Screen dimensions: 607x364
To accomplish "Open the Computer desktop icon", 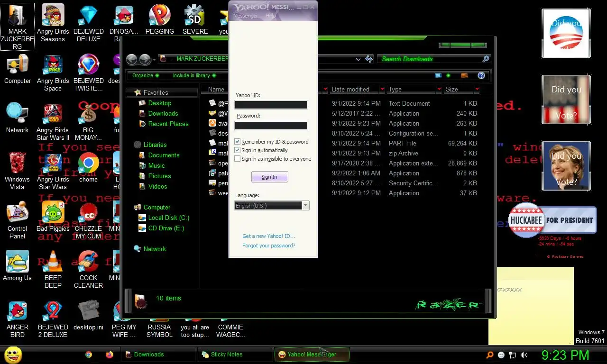I will click(18, 69).
